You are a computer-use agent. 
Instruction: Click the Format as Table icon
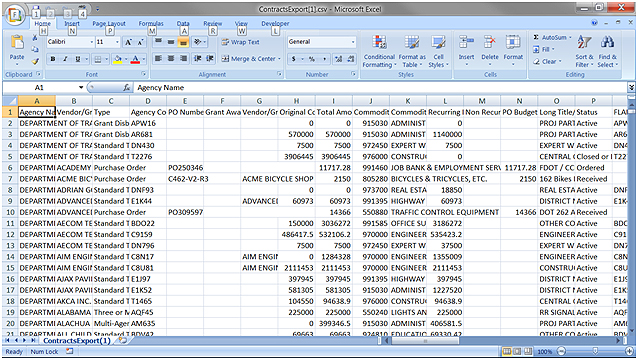(412, 43)
